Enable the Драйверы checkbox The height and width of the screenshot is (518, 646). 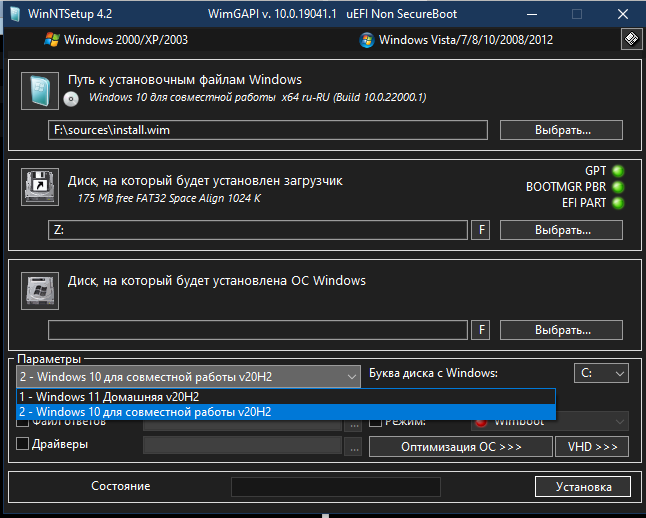22,444
